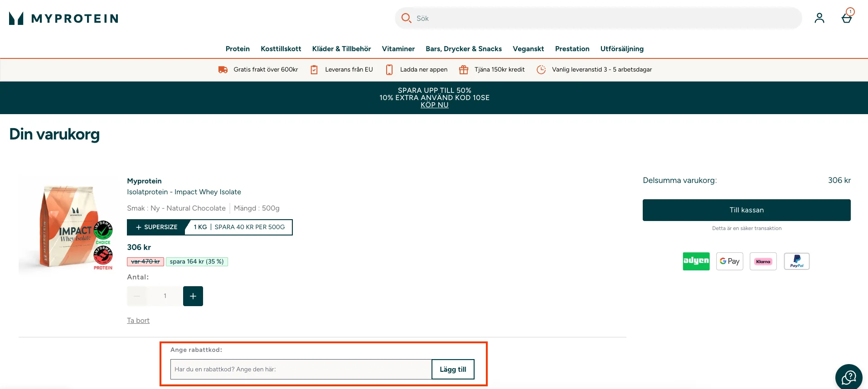Click the Myprotein logo
The width and height of the screenshot is (868, 389).
point(63,18)
